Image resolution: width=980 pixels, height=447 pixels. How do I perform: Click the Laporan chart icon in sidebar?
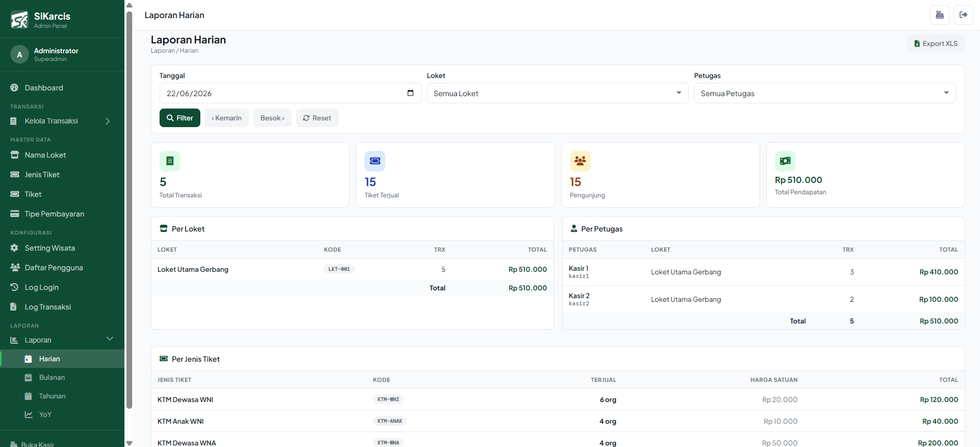pos(14,340)
